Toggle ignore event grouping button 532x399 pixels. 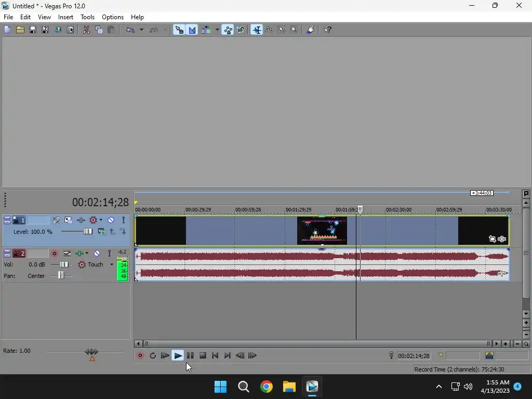point(241,30)
